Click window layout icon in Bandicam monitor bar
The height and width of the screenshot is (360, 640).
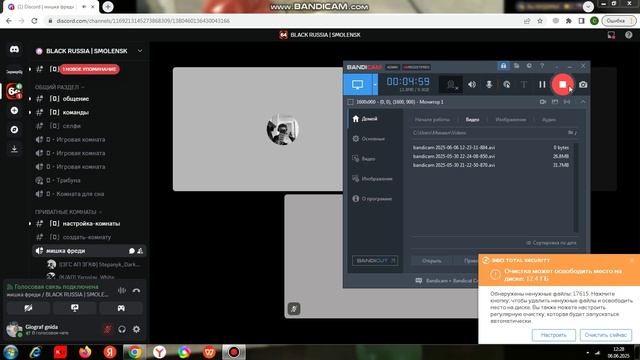[555, 102]
